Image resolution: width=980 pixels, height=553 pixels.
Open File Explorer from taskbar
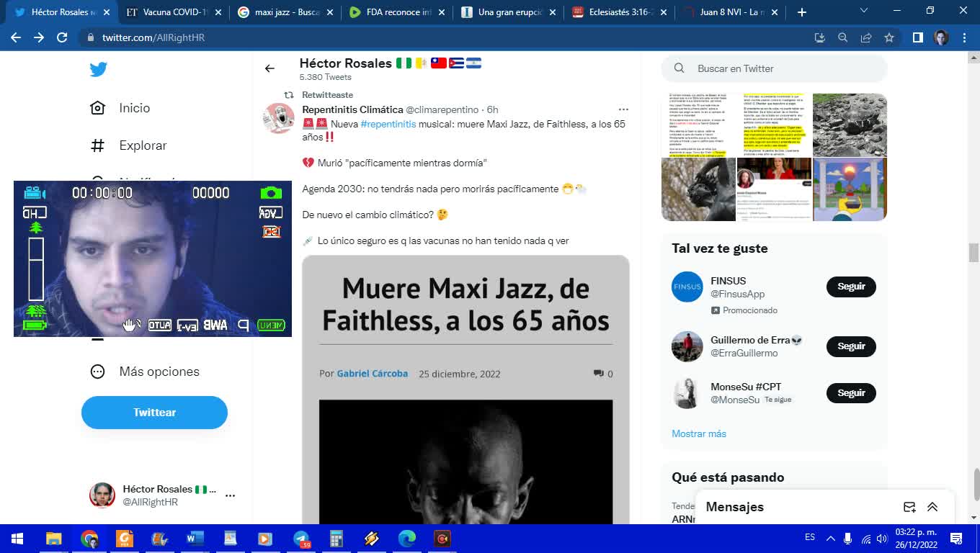point(53,539)
